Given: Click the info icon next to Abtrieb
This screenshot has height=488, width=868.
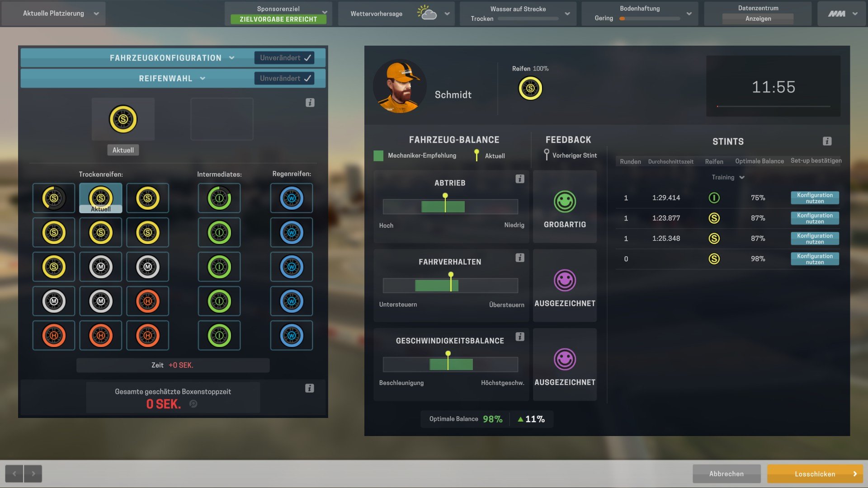Looking at the screenshot, I should point(520,179).
